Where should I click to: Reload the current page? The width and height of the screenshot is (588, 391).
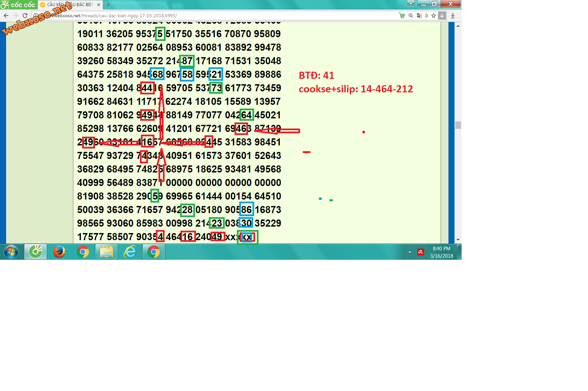coord(25,16)
